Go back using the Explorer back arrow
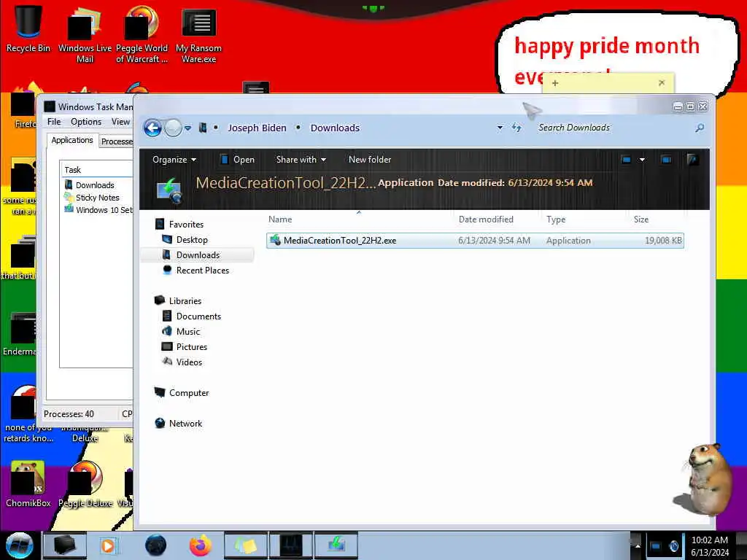Image resolution: width=747 pixels, height=560 pixels. (153, 128)
